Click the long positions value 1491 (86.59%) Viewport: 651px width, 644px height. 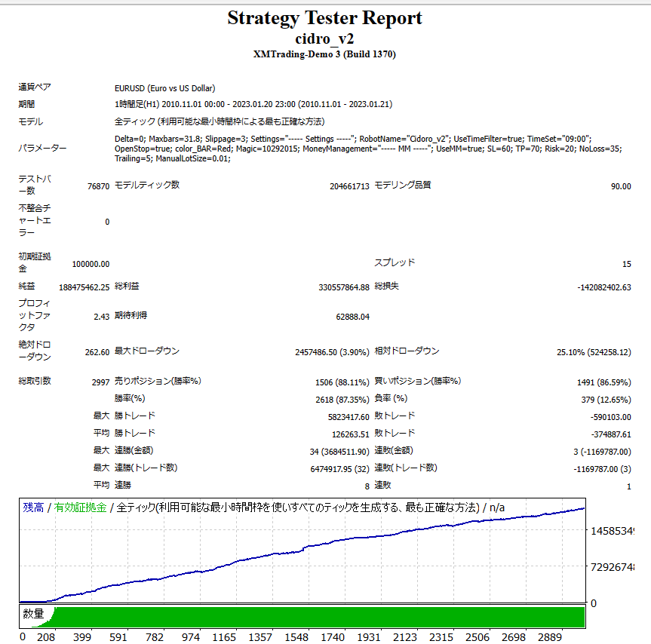604,382
